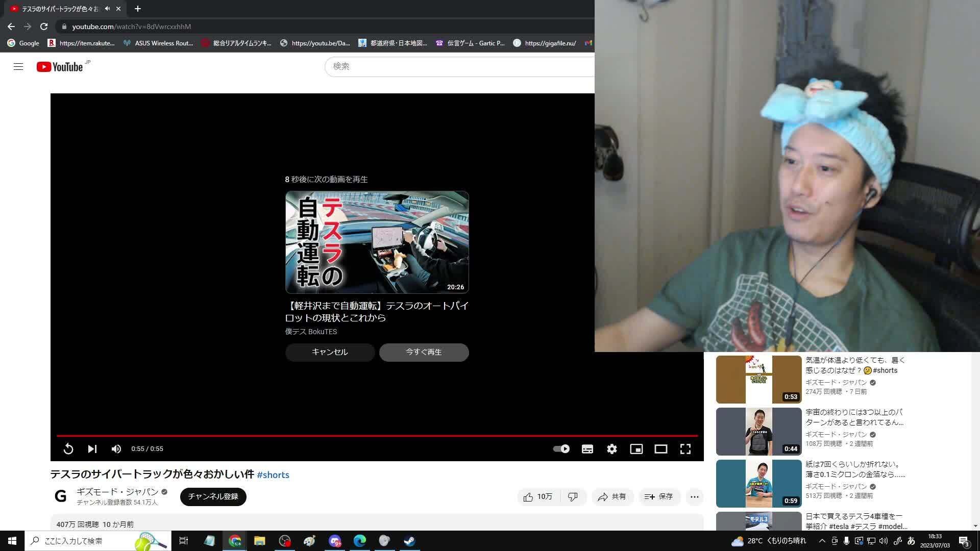The image size is (980, 551).
Task: Open the #shorts hashtag link
Action: pyautogui.click(x=273, y=475)
